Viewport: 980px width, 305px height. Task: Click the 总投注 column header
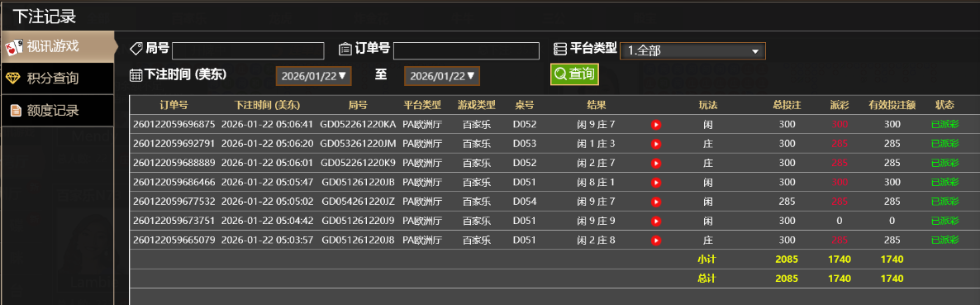[787, 105]
